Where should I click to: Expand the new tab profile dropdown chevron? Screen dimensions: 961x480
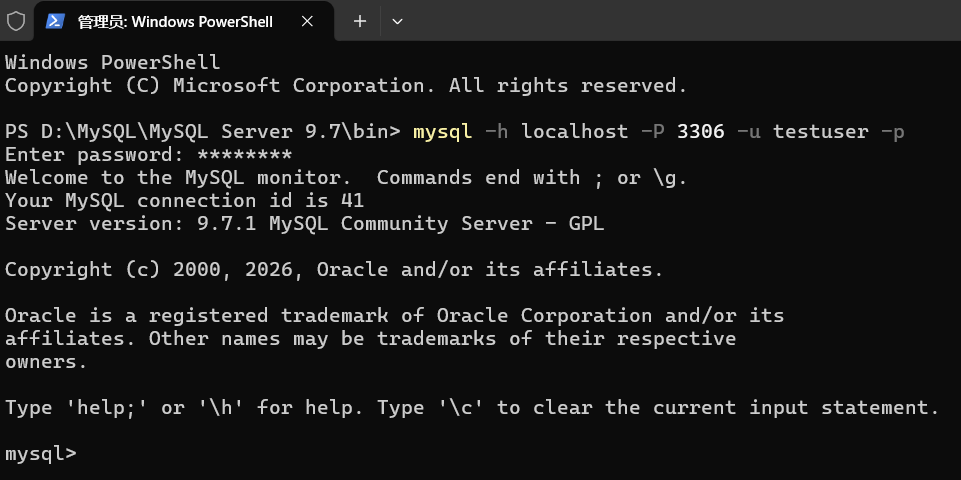coord(397,21)
